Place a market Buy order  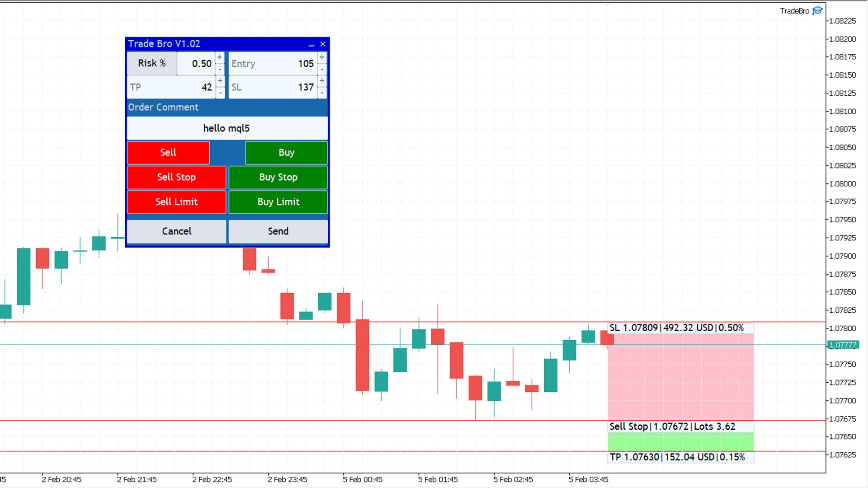click(286, 153)
